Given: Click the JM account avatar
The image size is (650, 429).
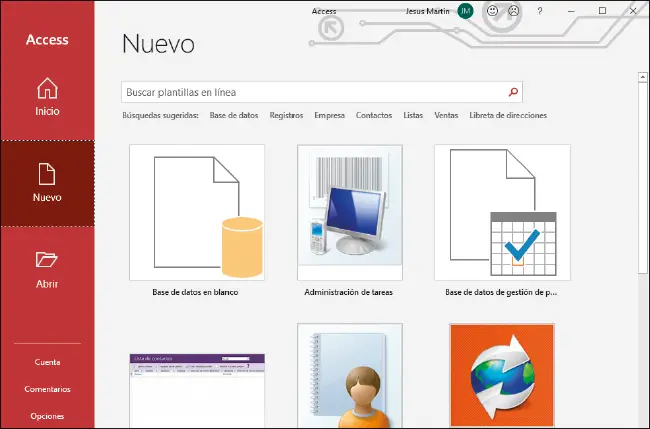Looking at the screenshot, I should point(466,11).
